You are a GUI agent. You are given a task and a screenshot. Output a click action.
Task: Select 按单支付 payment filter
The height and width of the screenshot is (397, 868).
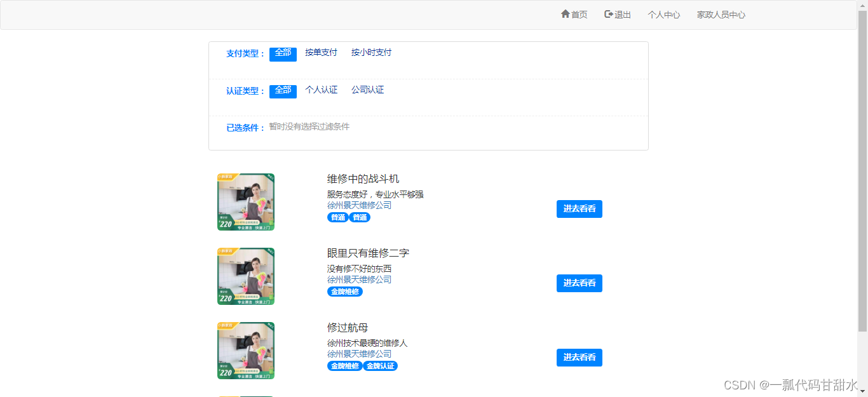coord(320,53)
